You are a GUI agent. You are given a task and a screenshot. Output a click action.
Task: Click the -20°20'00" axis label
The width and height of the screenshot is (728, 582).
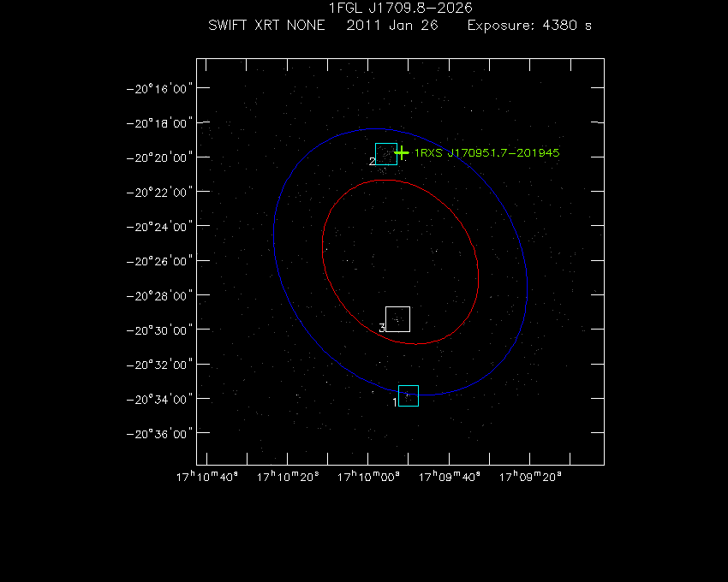click(159, 157)
